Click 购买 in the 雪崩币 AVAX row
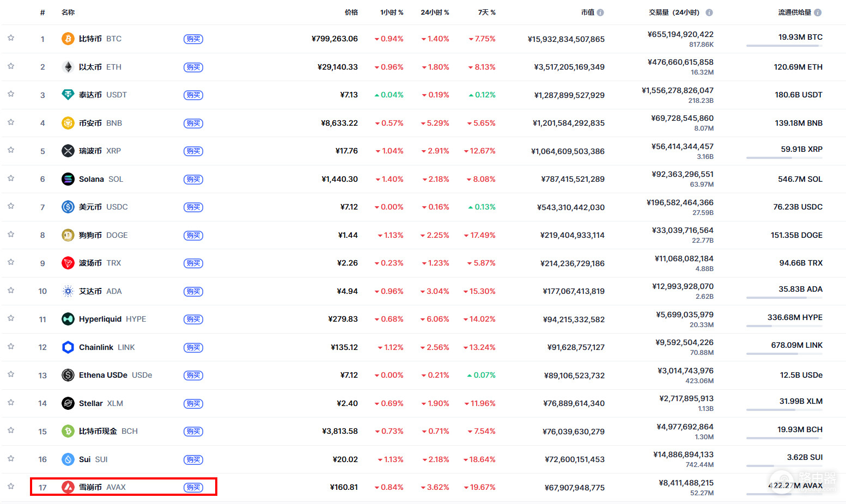 click(x=193, y=488)
